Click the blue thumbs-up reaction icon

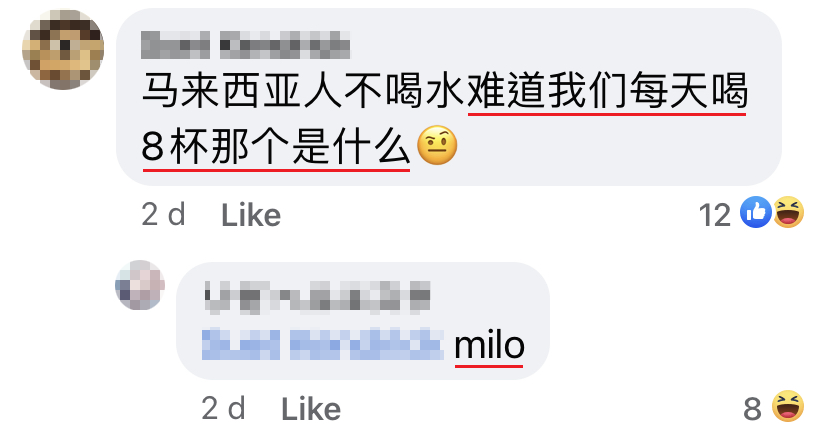(756, 212)
